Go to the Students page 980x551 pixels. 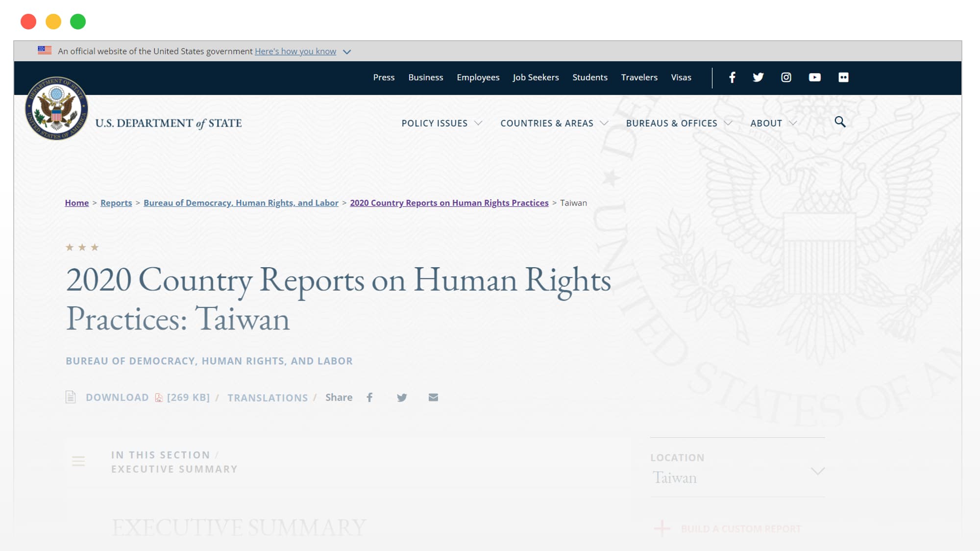[589, 77]
